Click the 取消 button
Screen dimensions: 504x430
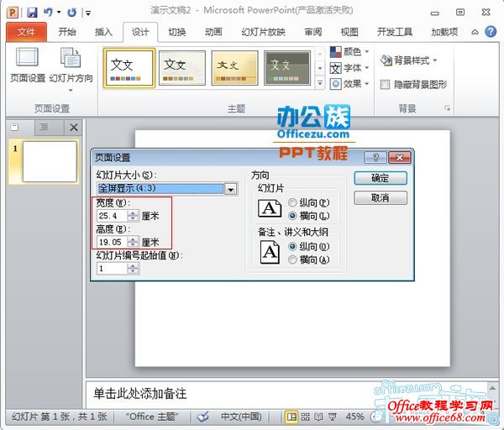(381, 197)
